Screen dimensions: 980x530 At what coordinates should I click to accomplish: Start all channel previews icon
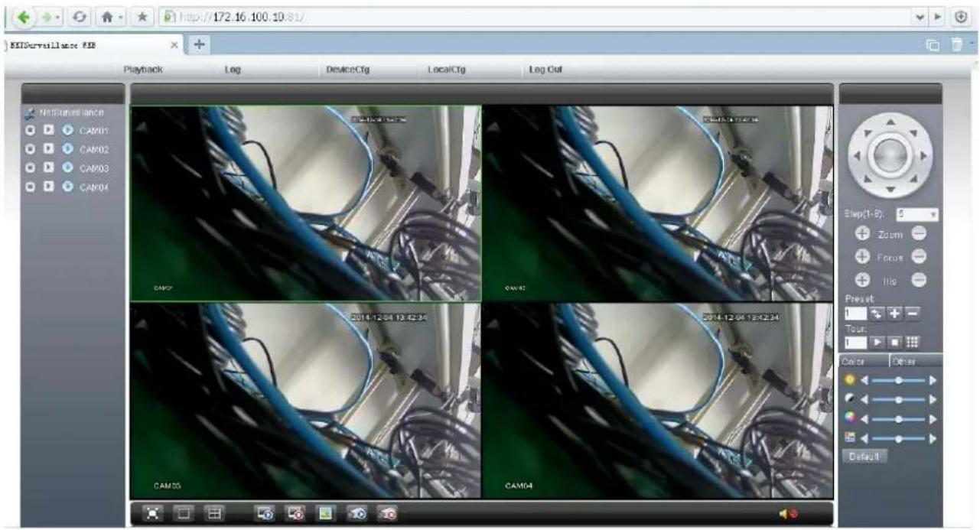tap(266, 515)
